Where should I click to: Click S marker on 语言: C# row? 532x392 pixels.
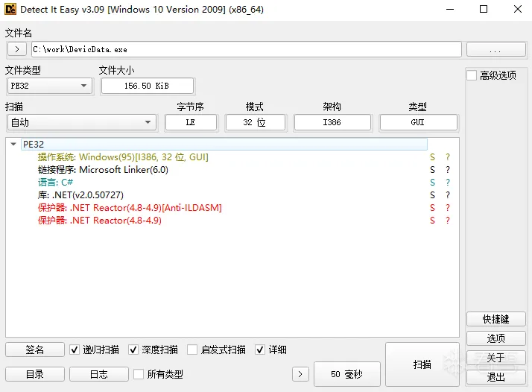click(432, 183)
